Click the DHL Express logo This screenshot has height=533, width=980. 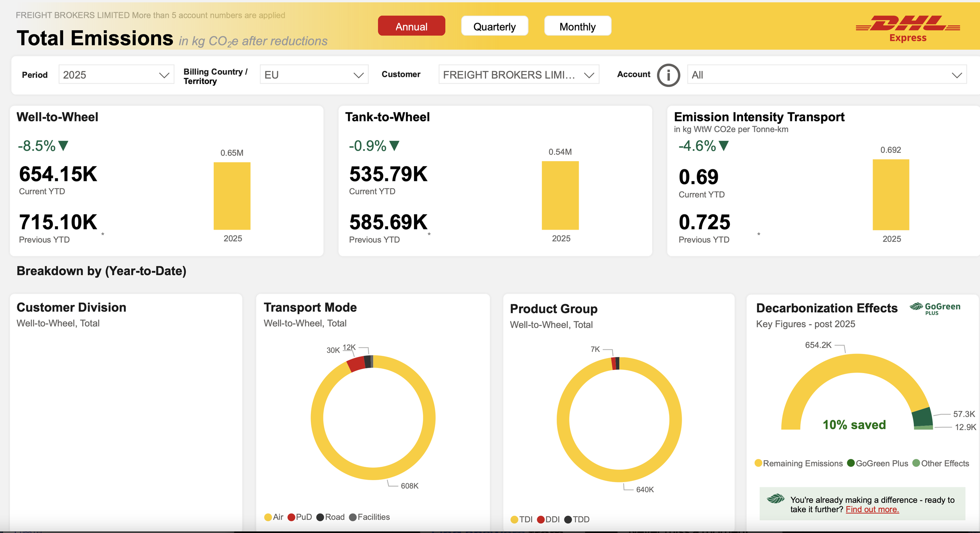click(x=908, y=29)
